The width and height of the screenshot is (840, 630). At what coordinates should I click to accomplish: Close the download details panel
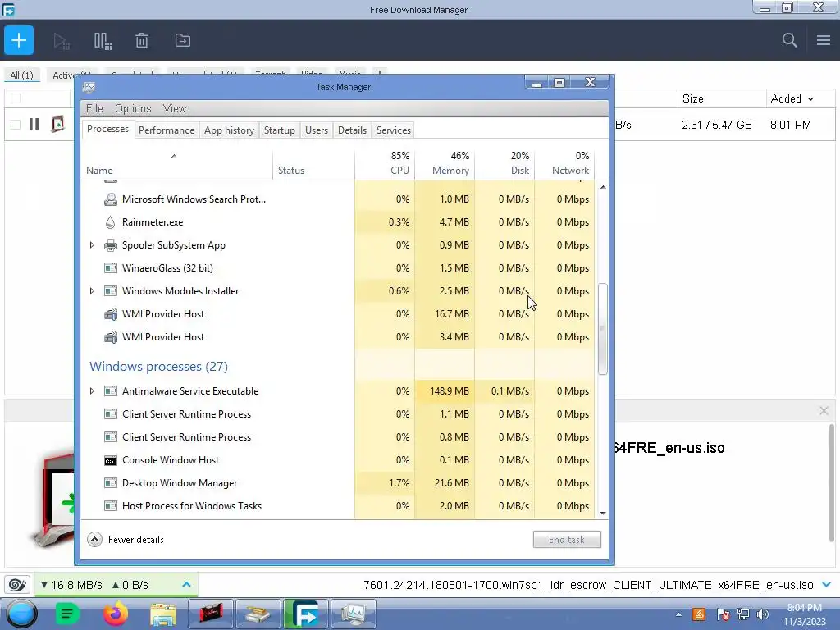coord(824,411)
